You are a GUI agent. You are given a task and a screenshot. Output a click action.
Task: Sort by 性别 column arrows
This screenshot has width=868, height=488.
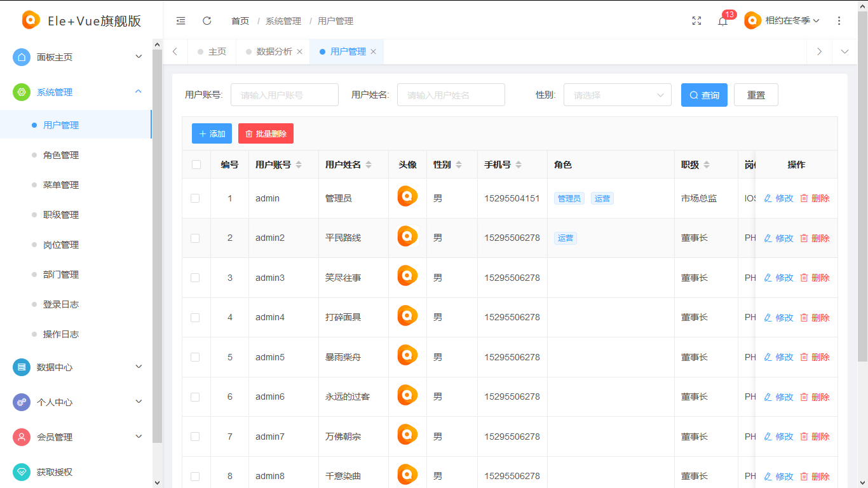(459, 165)
